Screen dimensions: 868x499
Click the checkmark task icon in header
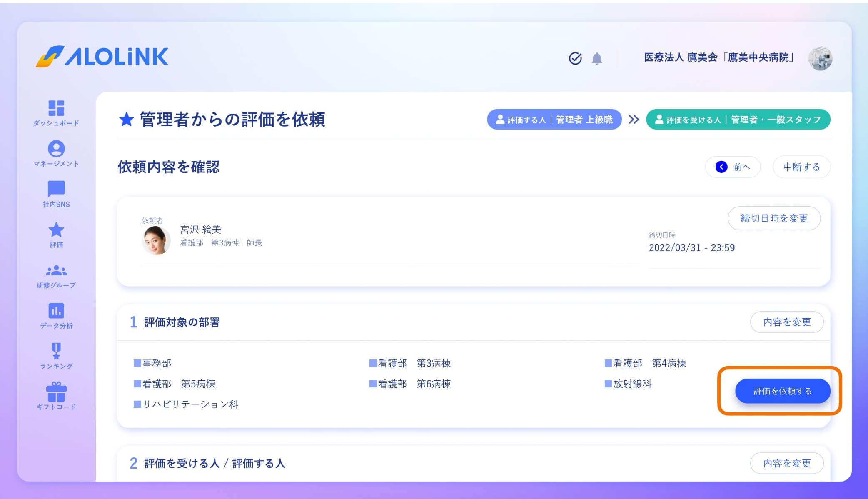[575, 58]
